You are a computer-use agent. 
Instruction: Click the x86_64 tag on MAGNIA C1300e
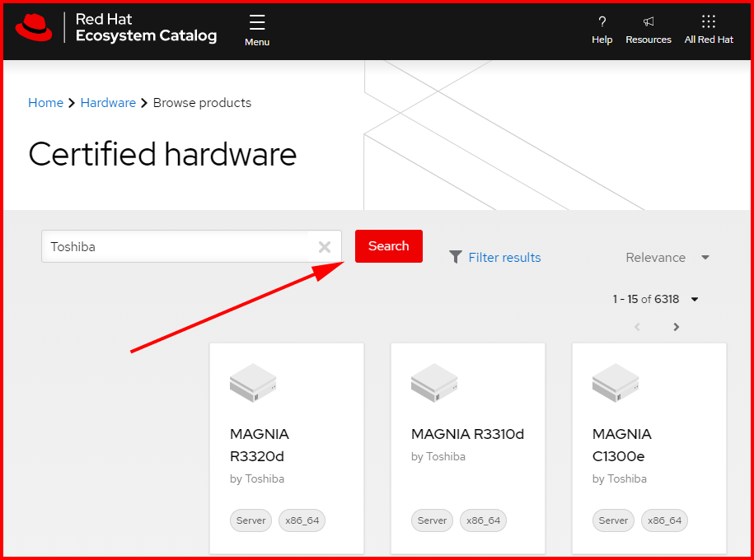click(664, 520)
